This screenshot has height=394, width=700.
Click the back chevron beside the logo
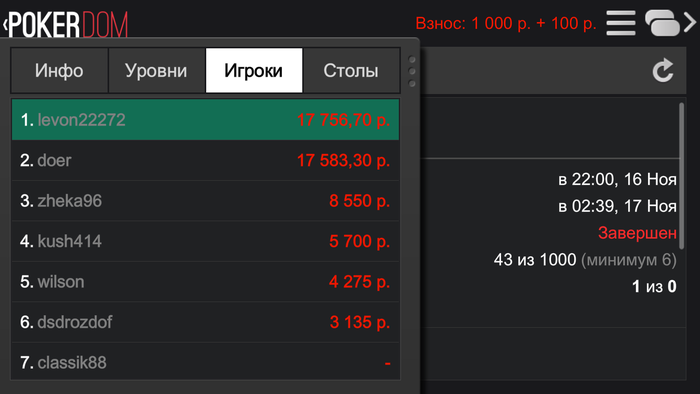(5, 24)
